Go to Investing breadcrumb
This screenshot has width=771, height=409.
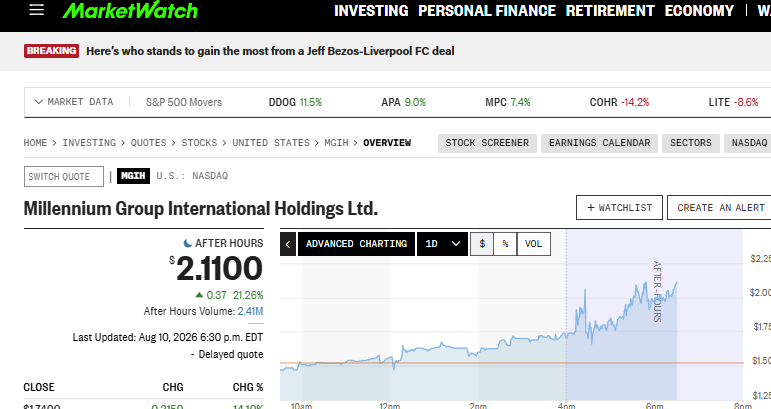pyautogui.click(x=89, y=143)
